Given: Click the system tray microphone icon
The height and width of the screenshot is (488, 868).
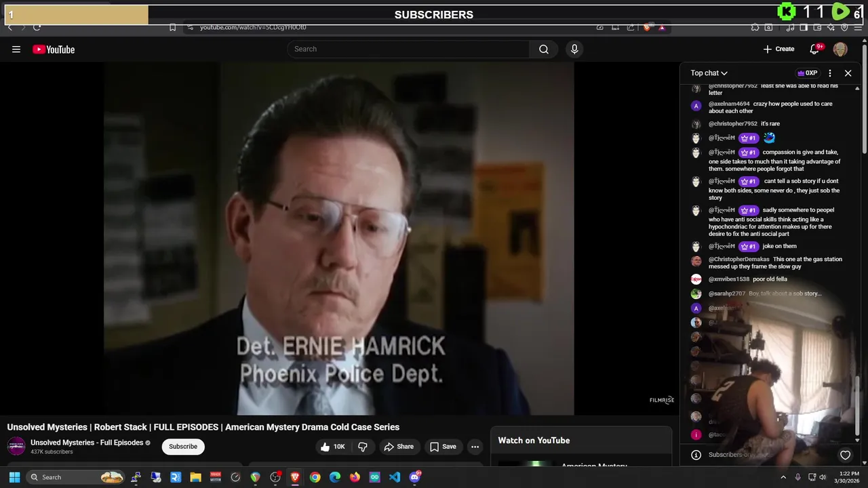Looking at the screenshot, I should click(798, 477).
